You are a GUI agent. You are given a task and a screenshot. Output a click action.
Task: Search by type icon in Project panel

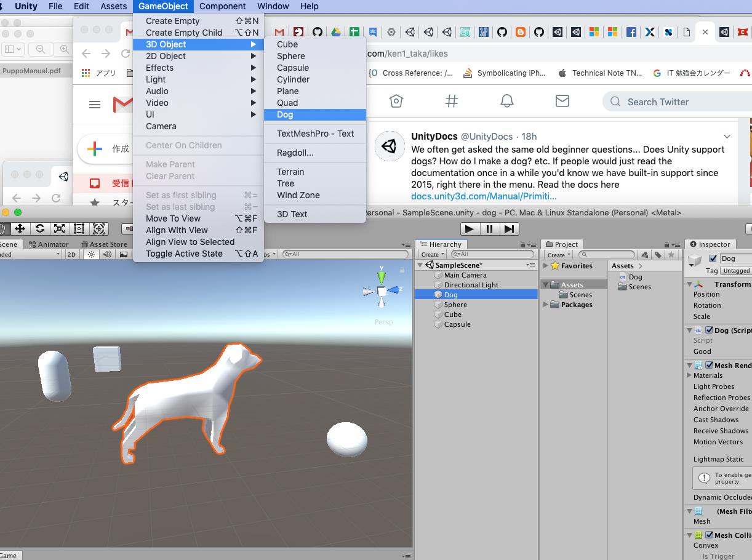point(644,254)
